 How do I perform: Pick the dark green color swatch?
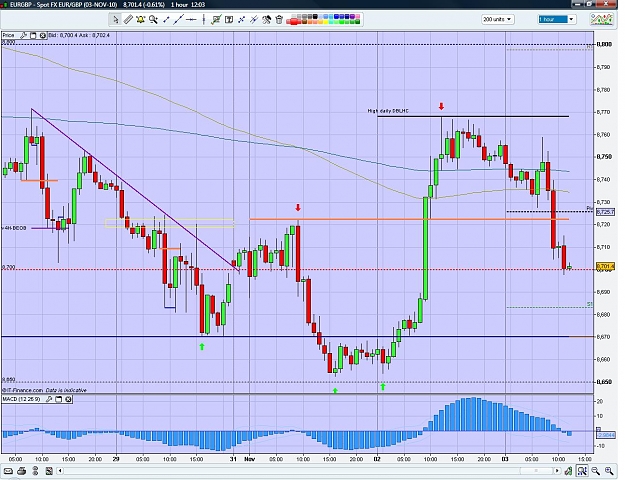(358, 22)
